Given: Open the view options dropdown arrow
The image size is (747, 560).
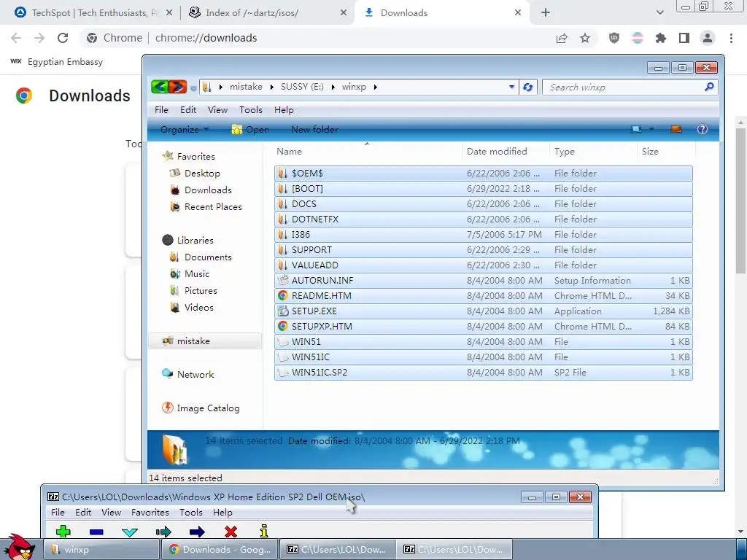Looking at the screenshot, I should (651, 129).
